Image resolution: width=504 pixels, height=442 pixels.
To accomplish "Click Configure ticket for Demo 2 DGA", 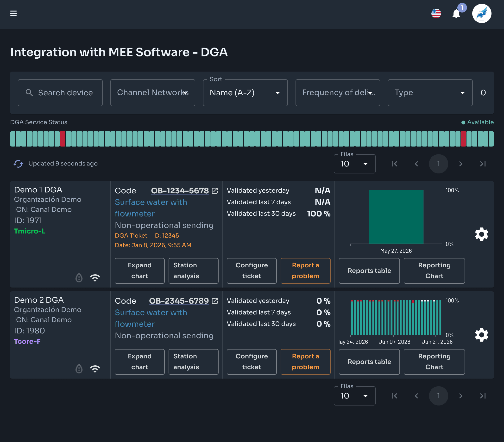I will pos(252,362).
